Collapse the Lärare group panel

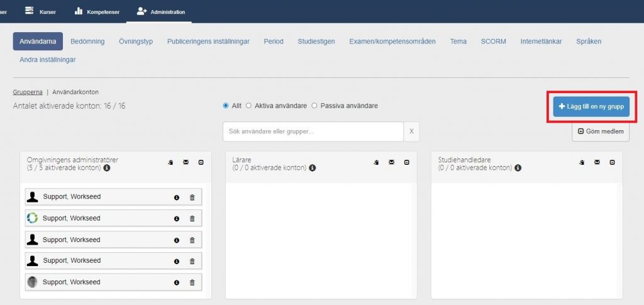pyautogui.click(x=406, y=162)
